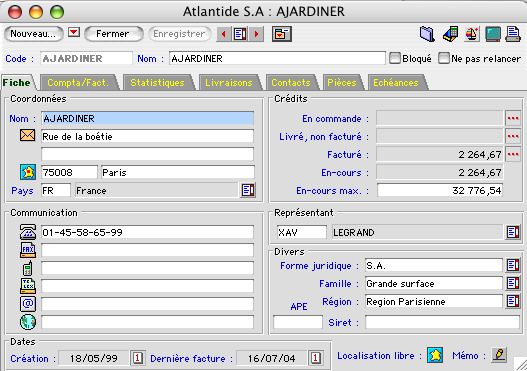Click the telex icon

(x=28, y=286)
